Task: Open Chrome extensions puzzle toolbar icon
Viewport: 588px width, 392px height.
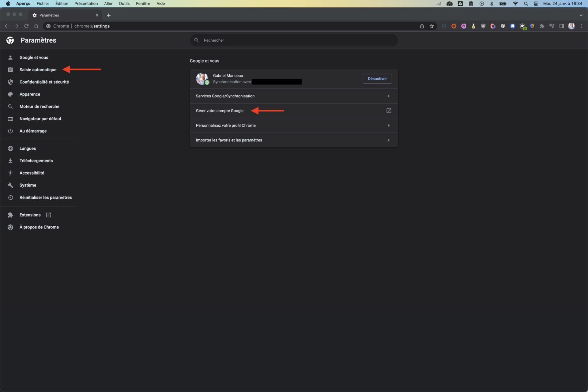Action: point(542,26)
